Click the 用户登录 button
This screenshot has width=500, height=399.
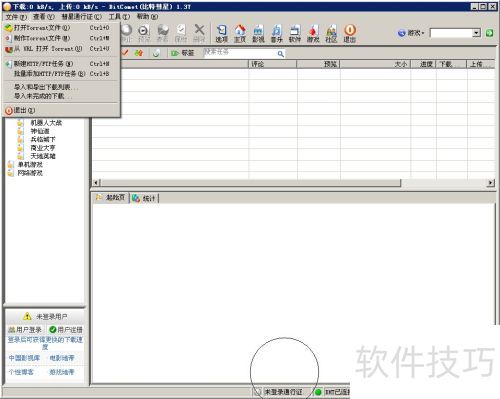pos(25,330)
